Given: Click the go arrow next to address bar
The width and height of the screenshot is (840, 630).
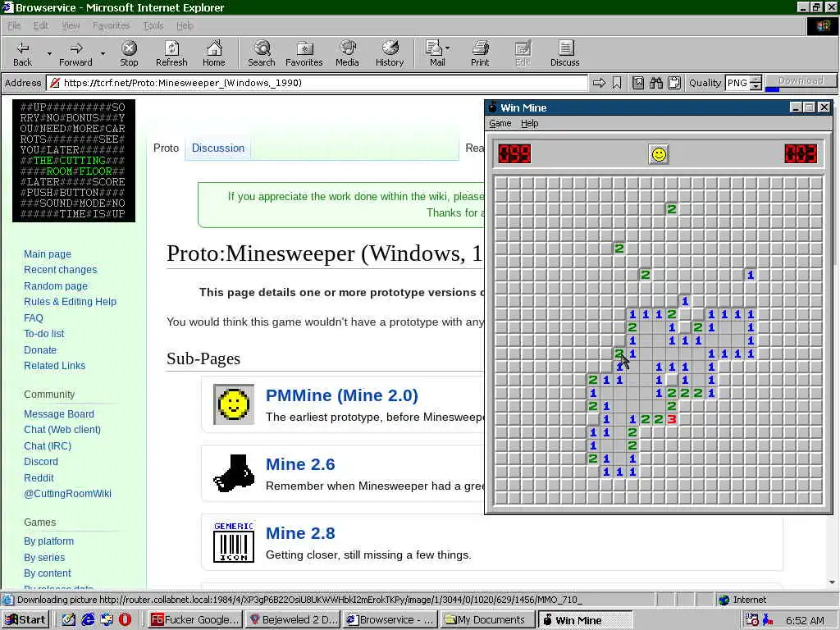Looking at the screenshot, I should click(x=599, y=83).
